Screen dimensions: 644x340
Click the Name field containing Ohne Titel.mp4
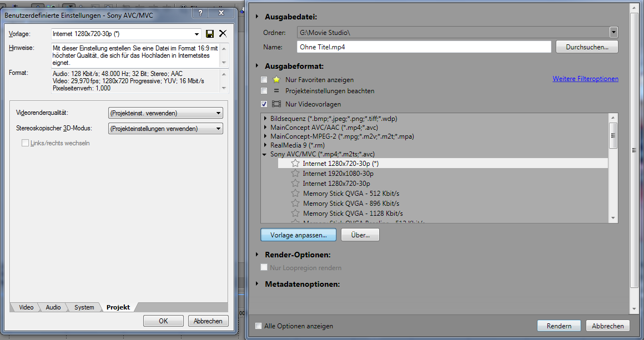pos(424,47)
